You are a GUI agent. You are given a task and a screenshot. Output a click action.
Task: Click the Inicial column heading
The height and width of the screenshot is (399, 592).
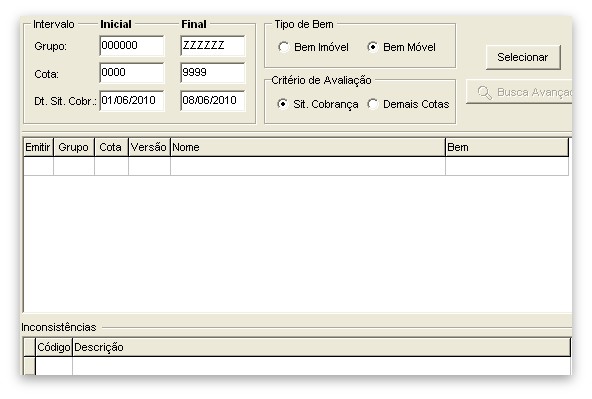coord(116,24)
